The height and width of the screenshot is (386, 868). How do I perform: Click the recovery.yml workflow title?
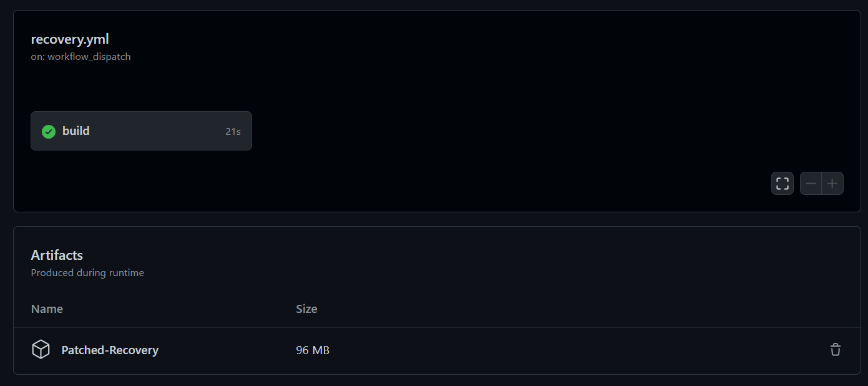[70, 39]
